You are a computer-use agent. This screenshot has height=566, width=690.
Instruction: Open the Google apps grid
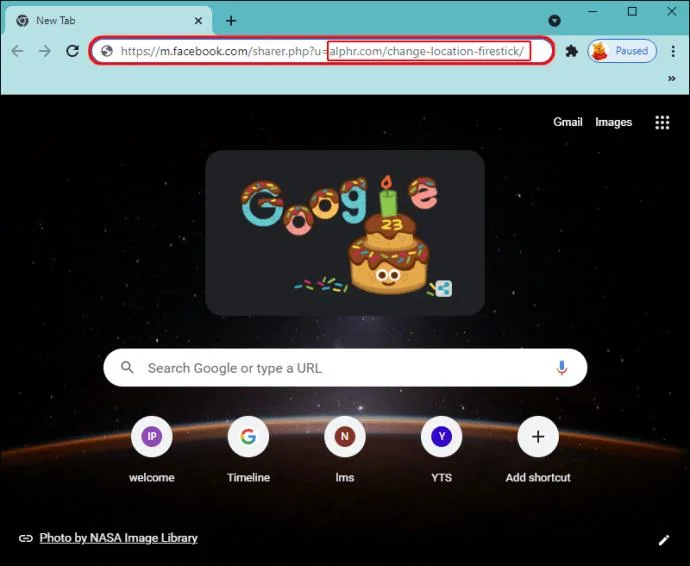click(x=662, y=122)
